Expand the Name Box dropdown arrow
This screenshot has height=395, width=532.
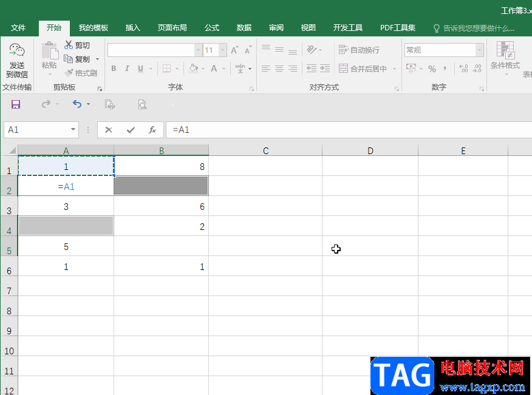click(x=73, y=129)
